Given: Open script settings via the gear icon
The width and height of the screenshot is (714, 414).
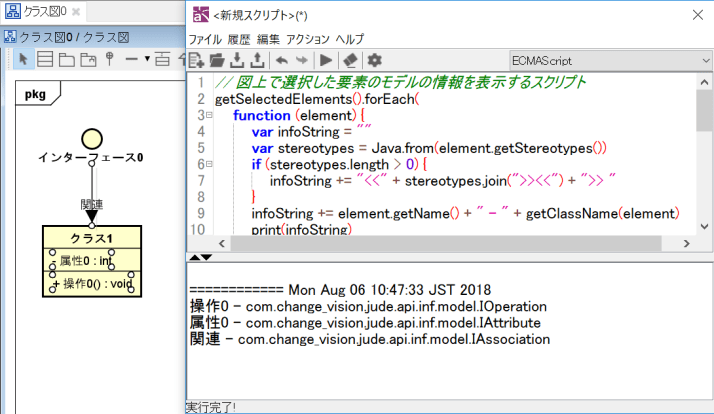Looking at the screenshot, I should [x=375, y=61].
